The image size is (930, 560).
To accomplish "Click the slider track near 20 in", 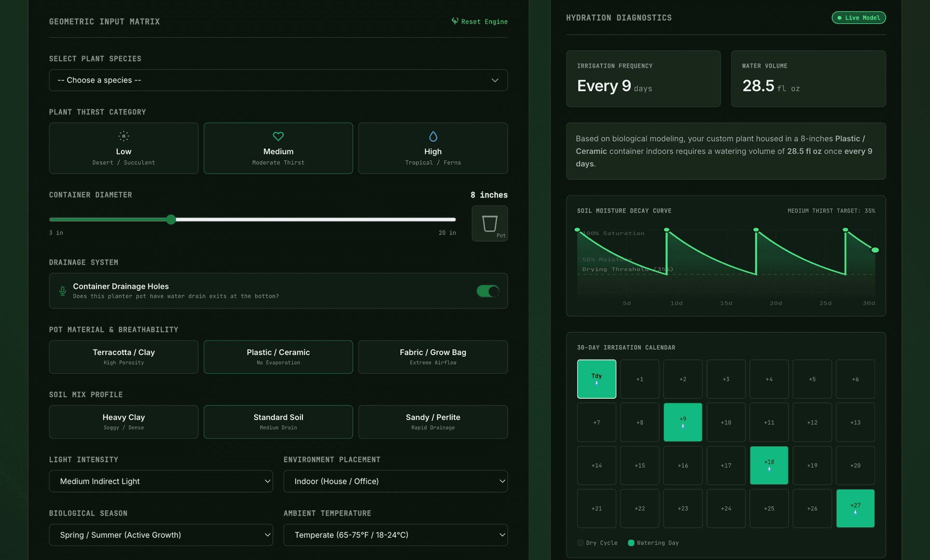I will [x=451, y=219].
